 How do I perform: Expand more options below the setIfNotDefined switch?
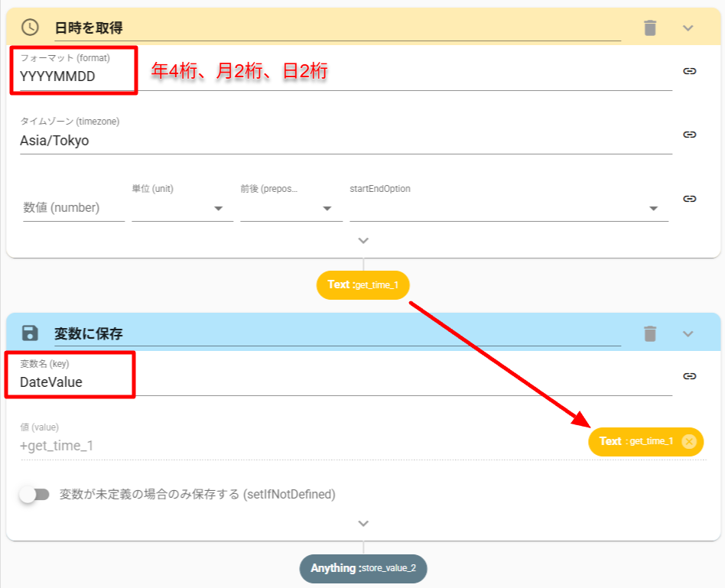pyautogui.click(x=363, y=524)
